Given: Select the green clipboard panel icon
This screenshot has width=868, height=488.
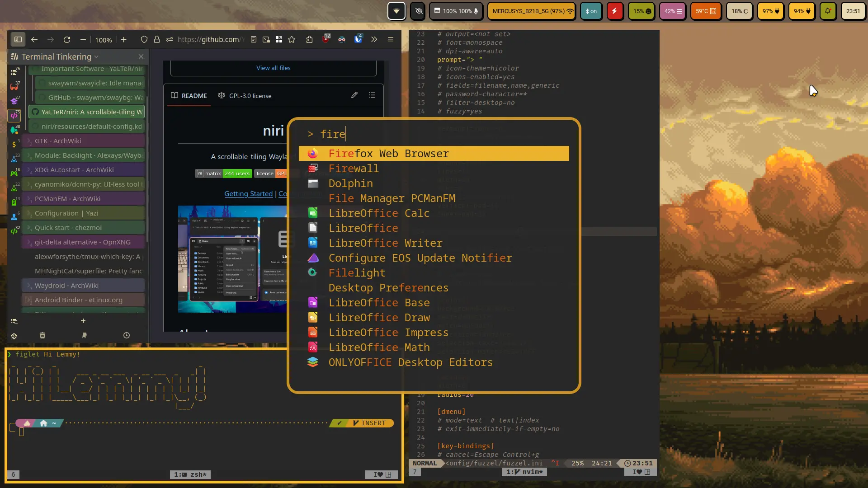Looking at the screenshot, I should pos(14,202).
